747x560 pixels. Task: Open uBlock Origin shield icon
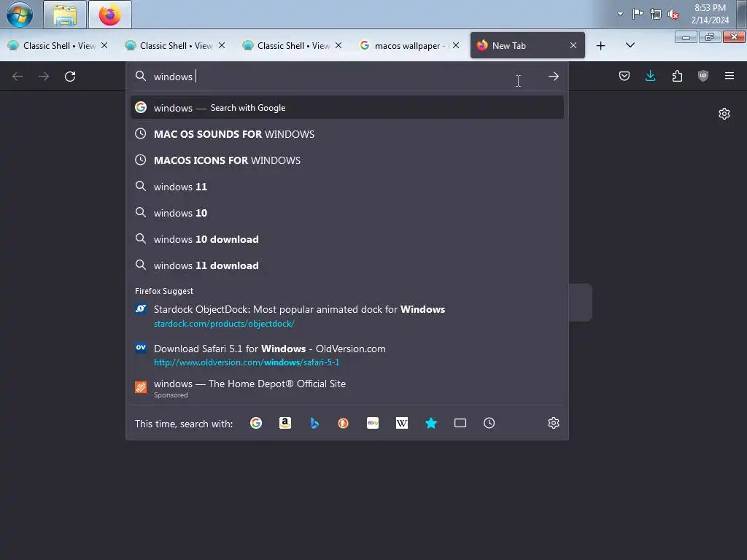(x=703, y=76)
